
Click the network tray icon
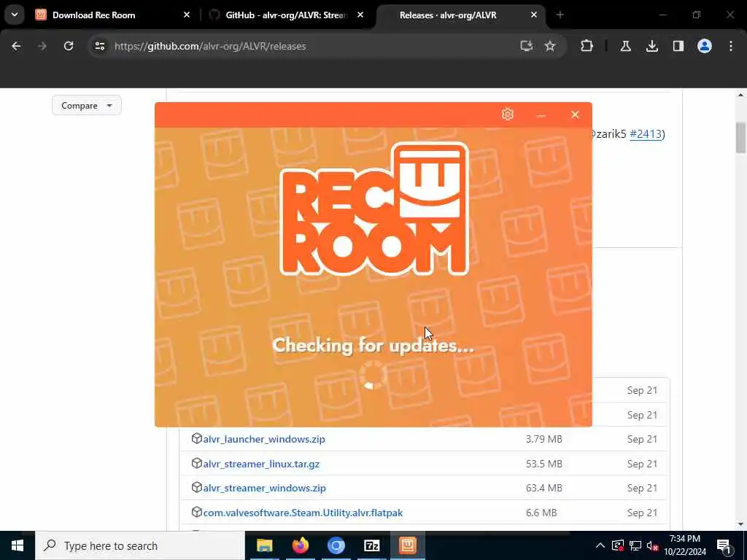click(635, 545)
